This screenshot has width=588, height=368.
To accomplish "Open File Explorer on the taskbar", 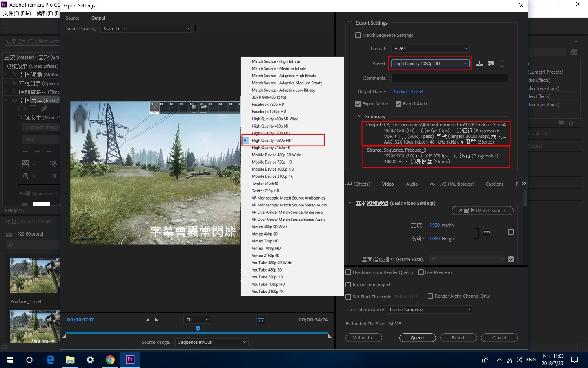I will click(x=70, y=359).
